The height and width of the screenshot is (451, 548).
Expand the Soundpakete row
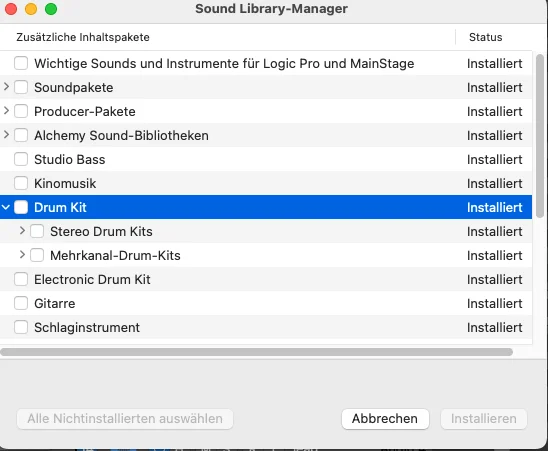[6, 87]
